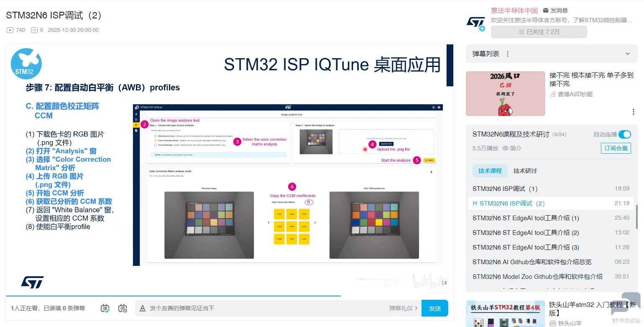Click the 简介 eye icon

[x=505, y=148]
